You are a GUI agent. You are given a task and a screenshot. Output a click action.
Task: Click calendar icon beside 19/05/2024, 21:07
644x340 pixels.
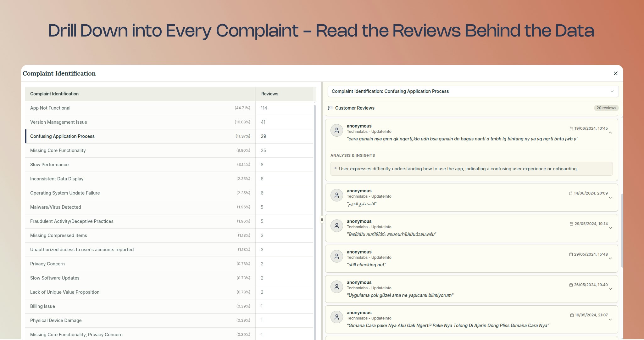[x=572, y=315]
